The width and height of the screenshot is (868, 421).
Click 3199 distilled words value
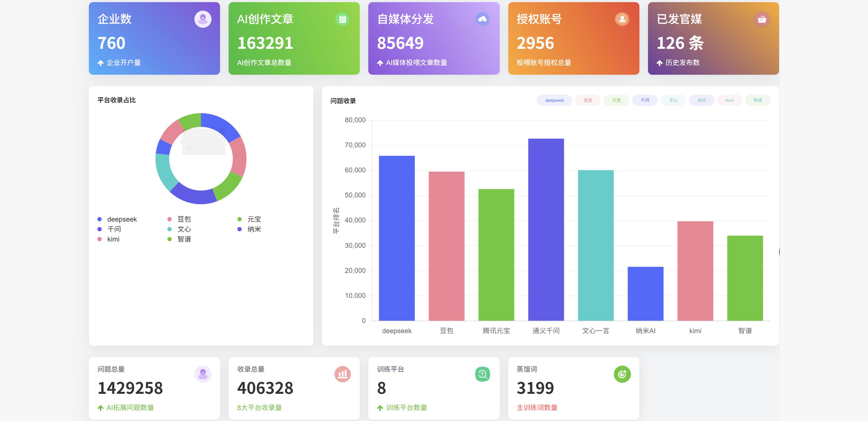[536, 388]
